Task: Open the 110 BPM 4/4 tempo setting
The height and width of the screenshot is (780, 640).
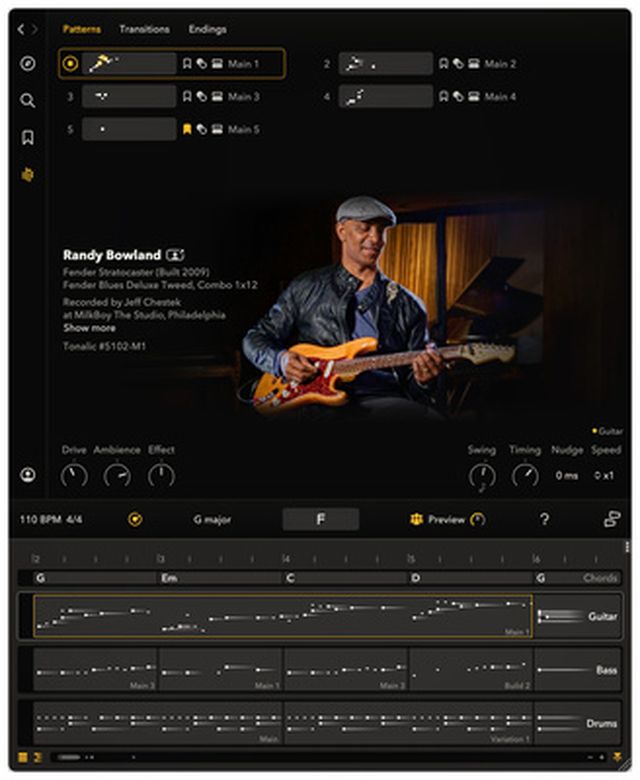Action: tap(51, 520)
